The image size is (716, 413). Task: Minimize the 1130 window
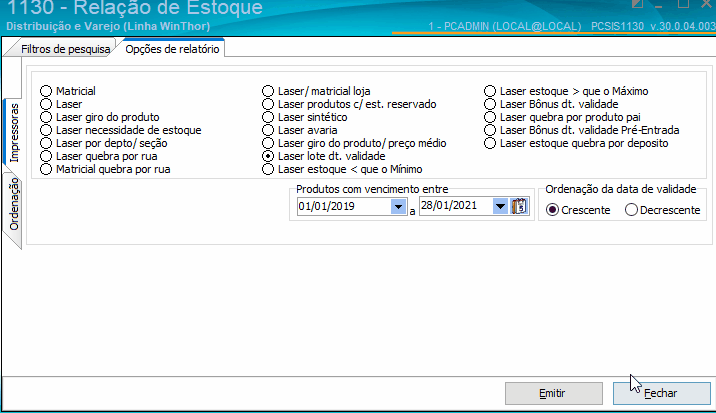(x=658, y=5)
